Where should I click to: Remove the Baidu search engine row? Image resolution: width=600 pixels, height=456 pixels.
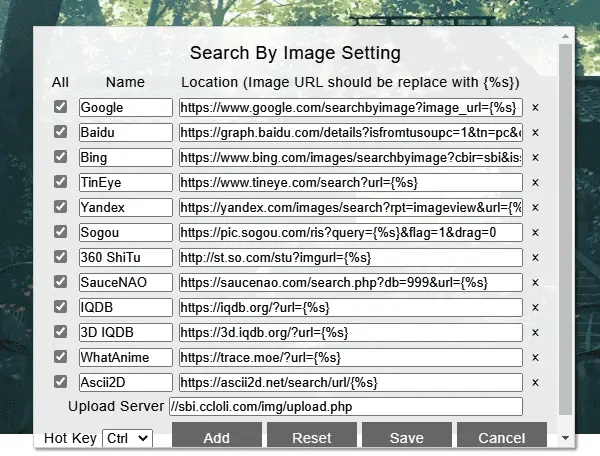(x=535, y=133)
